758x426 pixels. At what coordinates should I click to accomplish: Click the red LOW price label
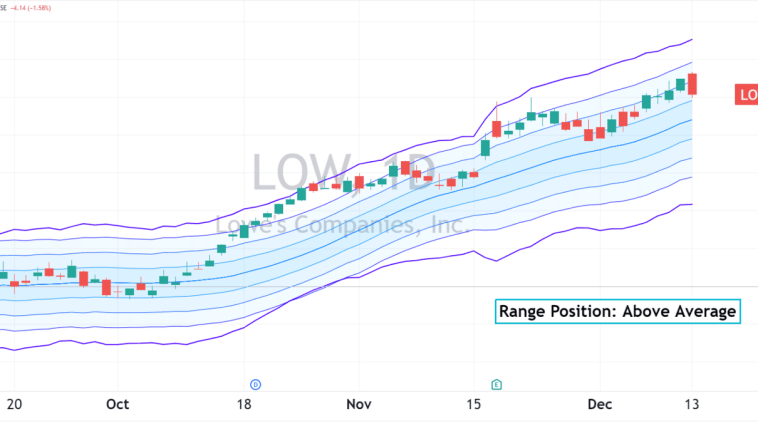746,95
